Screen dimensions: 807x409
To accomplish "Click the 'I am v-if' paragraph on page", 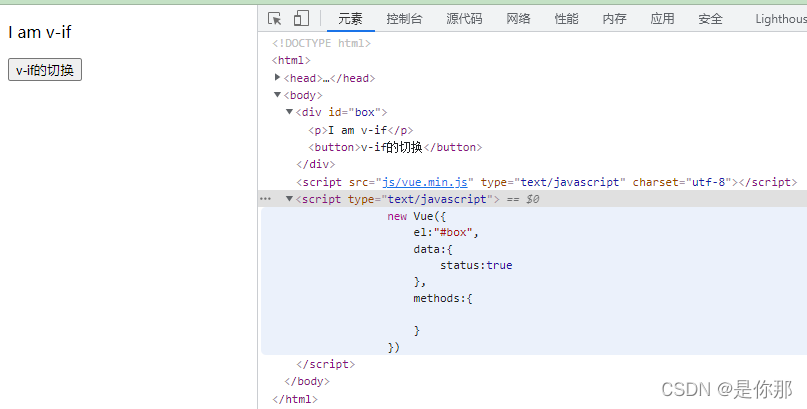I will 40,32.
